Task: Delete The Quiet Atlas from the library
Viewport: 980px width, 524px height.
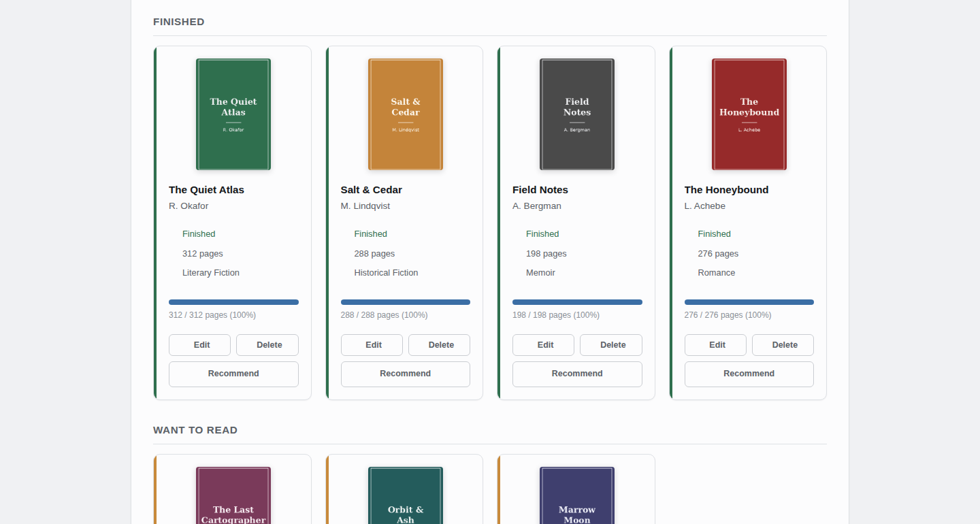Action: pyautogui.click(x=267, y=345)
